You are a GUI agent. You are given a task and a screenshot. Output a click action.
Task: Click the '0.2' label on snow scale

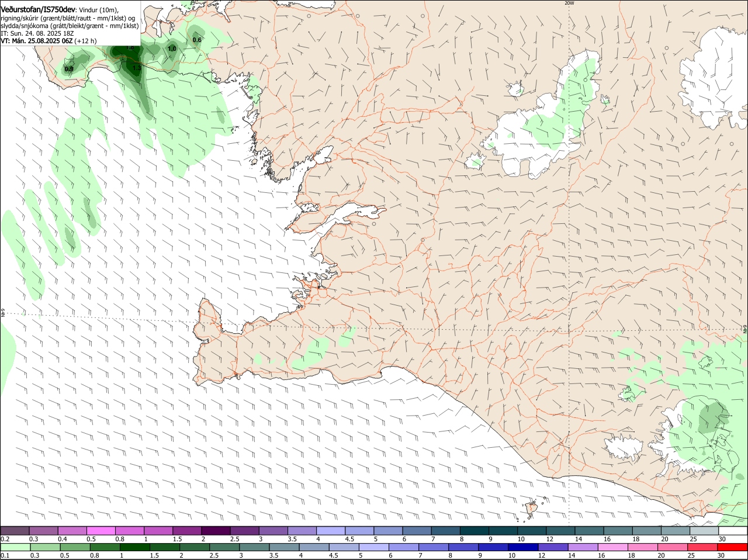tap(5, 538)
